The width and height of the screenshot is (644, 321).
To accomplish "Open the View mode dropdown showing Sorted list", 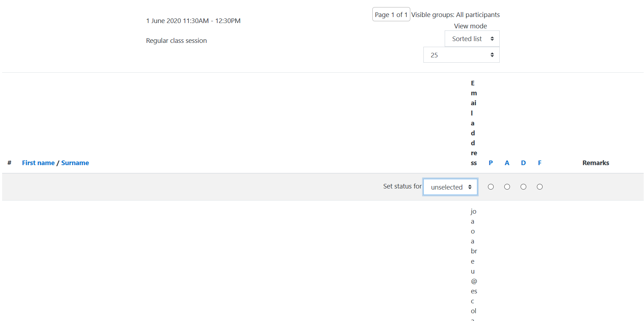I will (472, 39).
